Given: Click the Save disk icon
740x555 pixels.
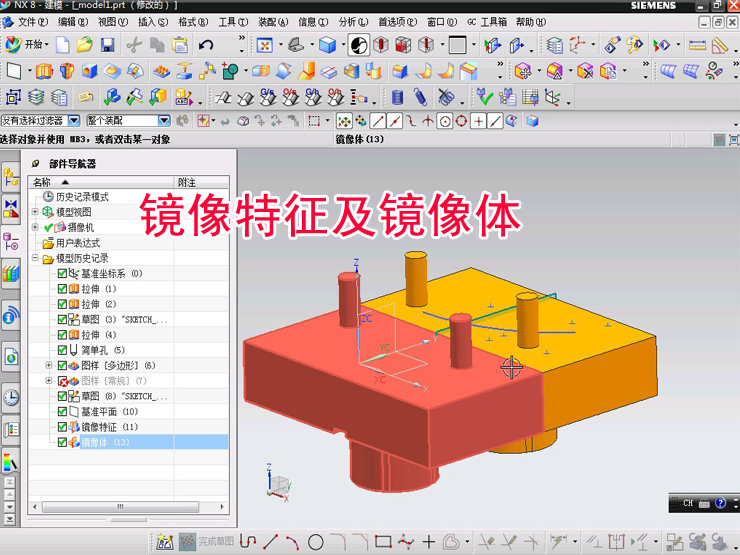Looking at the screenshot, I should [x=107, y=44].
